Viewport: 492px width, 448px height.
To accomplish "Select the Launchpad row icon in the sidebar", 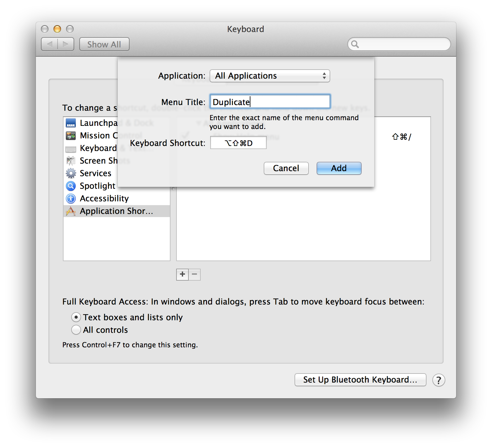I will (71, 123).
